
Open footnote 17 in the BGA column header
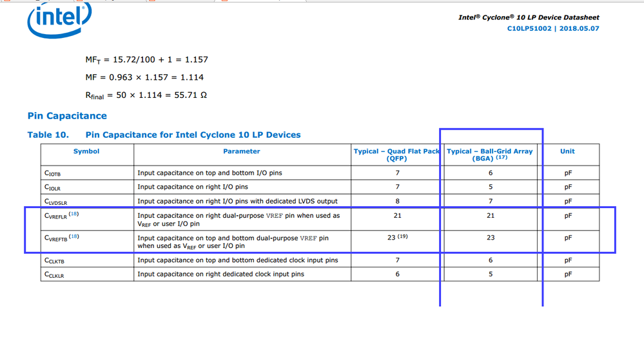[502, 157]
